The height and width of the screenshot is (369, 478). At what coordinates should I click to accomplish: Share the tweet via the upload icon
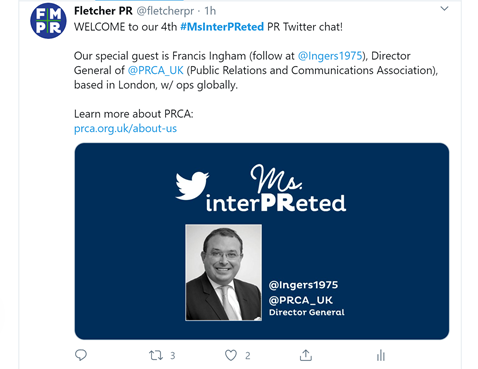[306, 355]
